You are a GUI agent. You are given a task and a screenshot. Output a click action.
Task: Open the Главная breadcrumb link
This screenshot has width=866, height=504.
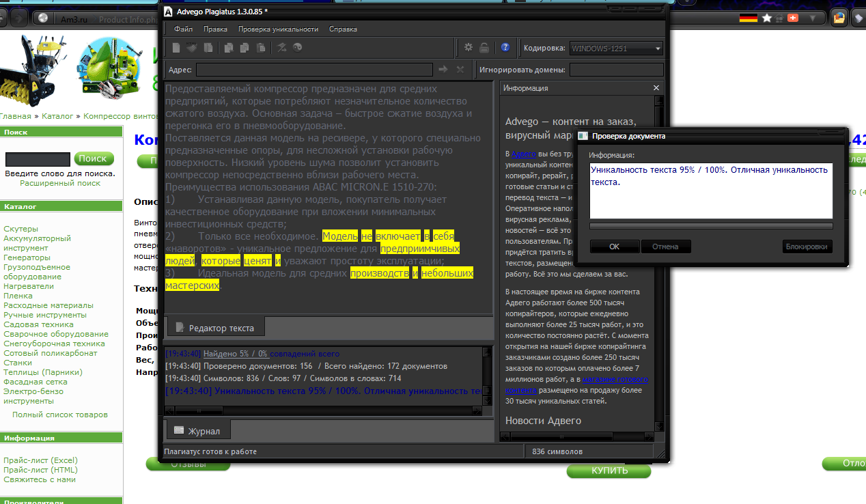click(15, 116)
